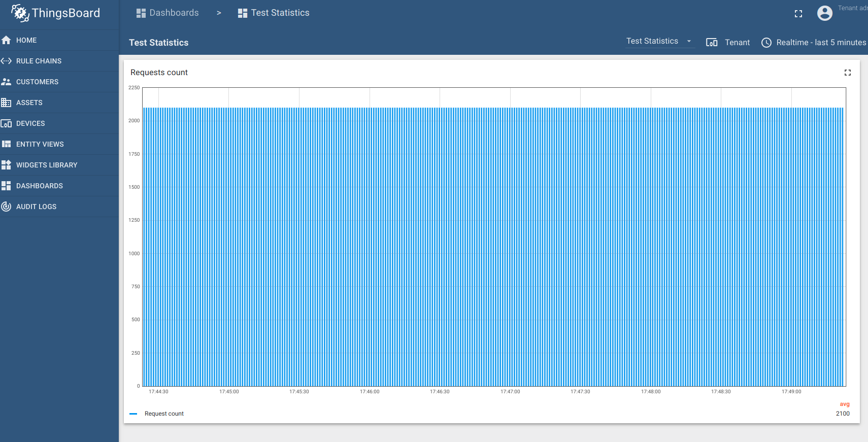Go to Dashboards in the sidebar menu
This screenshot has width=868, height=442.
39,186
